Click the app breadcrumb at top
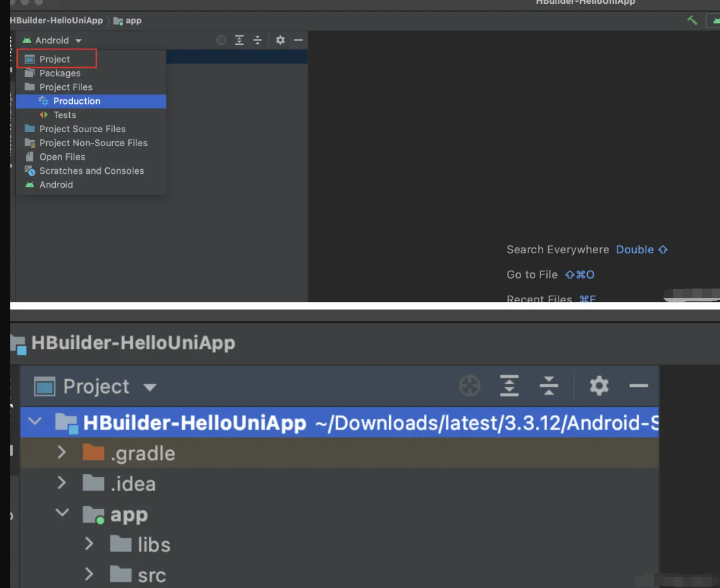The image size is (720, 588). [128, 21]
